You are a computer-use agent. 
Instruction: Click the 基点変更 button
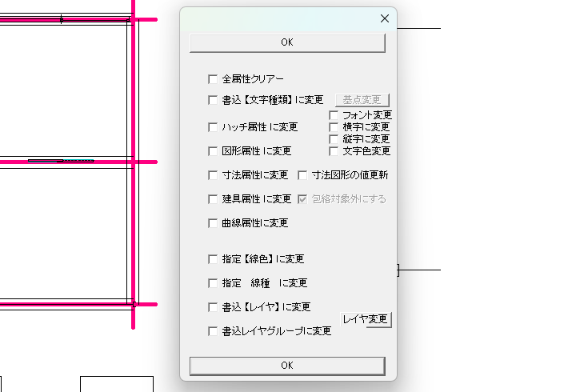pos(362,100)
